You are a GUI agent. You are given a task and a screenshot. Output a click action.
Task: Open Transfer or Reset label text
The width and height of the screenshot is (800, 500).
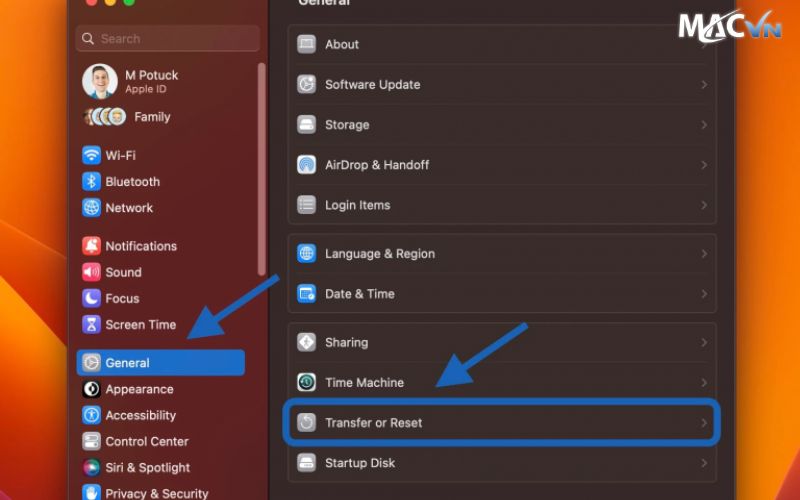373,423
